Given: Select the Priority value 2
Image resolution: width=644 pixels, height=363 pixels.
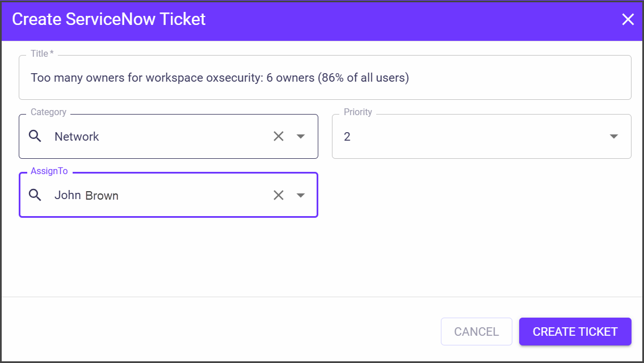Looking at the screenshot, I should [x=347, y=137].
